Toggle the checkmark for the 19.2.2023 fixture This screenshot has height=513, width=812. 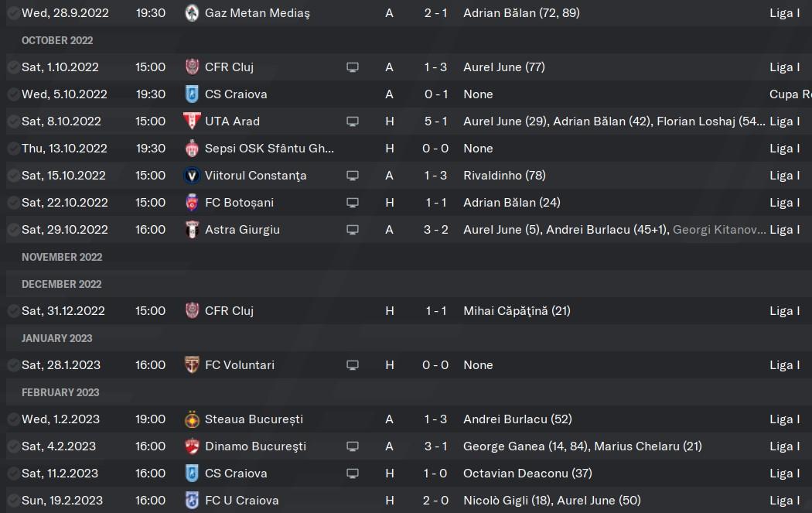click(13, 501)
